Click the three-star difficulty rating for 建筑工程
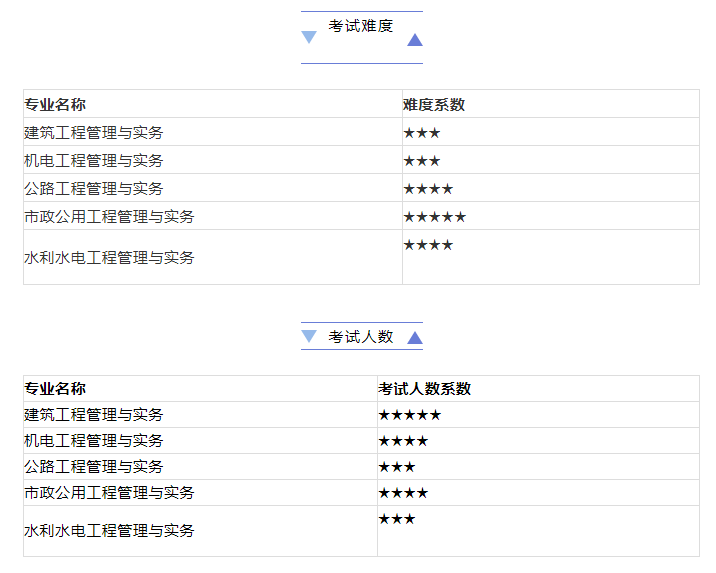The height and width of the screenshot is (573, 716). click(422, 133)
